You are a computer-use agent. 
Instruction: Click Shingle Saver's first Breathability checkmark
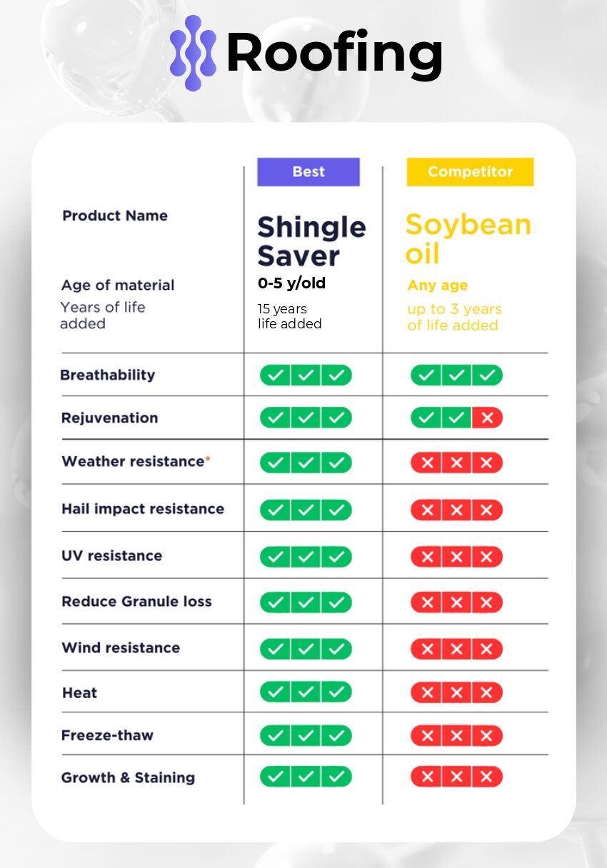tap(275, 375)
